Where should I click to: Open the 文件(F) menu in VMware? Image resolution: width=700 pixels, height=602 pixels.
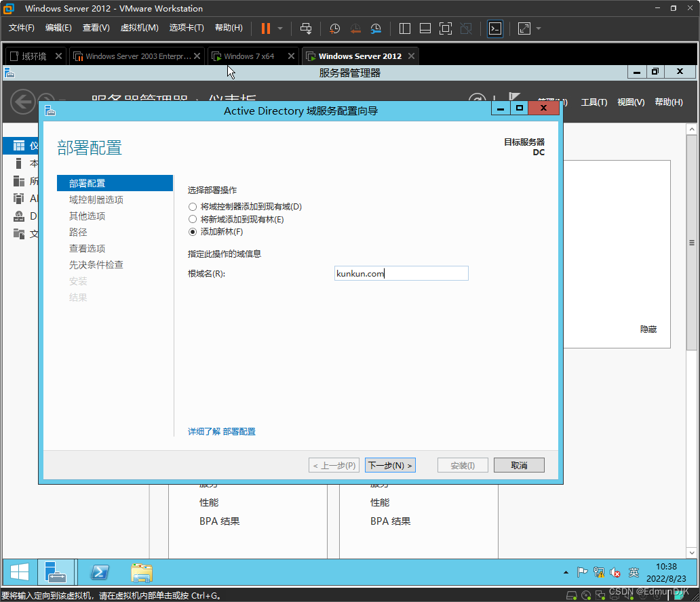(22, 28)
